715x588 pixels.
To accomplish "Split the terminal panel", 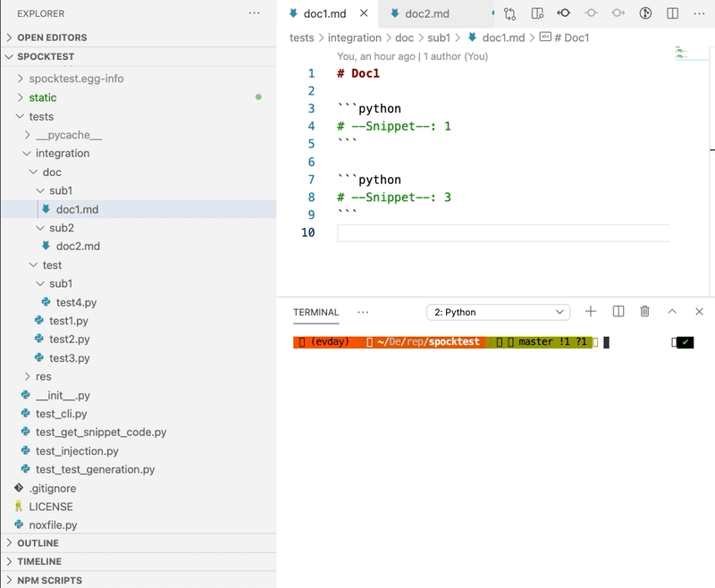I will (618, 311).
